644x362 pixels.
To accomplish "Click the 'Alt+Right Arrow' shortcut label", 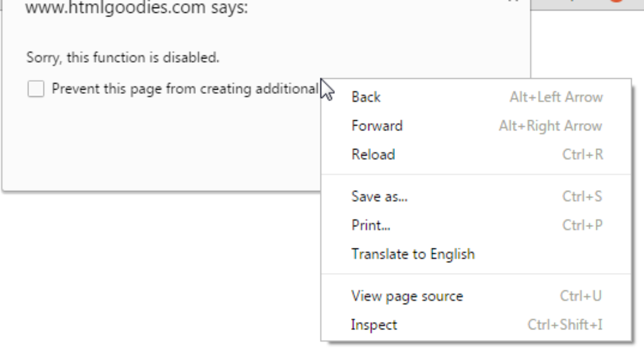I will (550, 126).
